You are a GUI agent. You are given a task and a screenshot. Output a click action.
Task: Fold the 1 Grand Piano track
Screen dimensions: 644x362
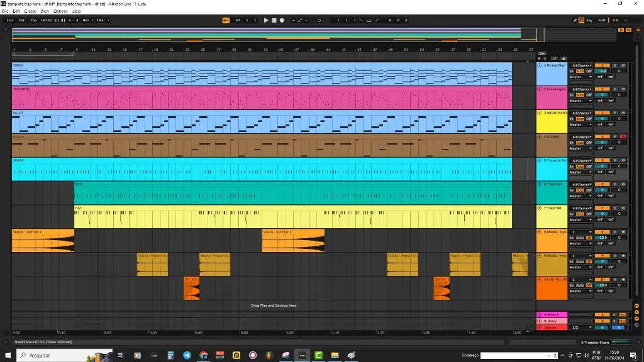[x=539, y=65]
